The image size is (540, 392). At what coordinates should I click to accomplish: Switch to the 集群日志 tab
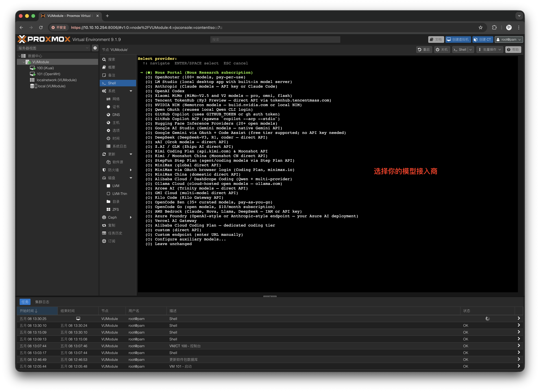(42, 302)
